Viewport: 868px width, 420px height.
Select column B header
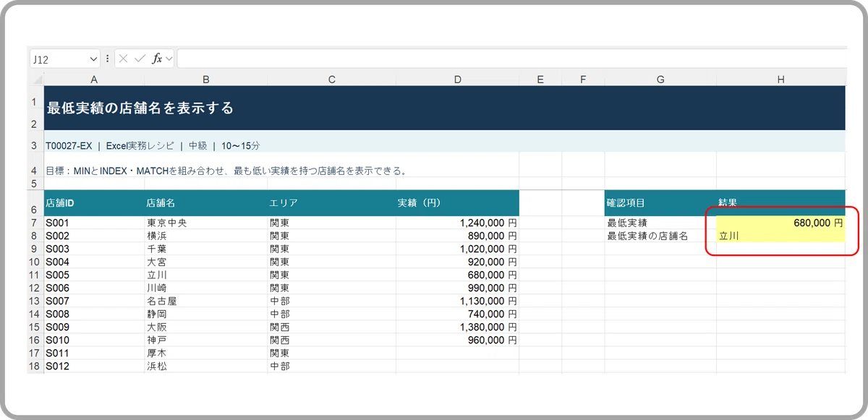[x=205, y=80]
